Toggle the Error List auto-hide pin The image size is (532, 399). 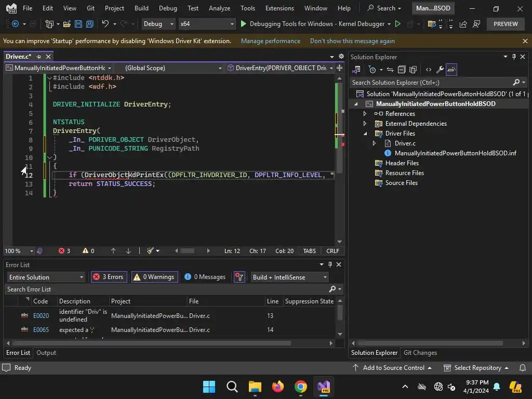[x=330, y=264]
